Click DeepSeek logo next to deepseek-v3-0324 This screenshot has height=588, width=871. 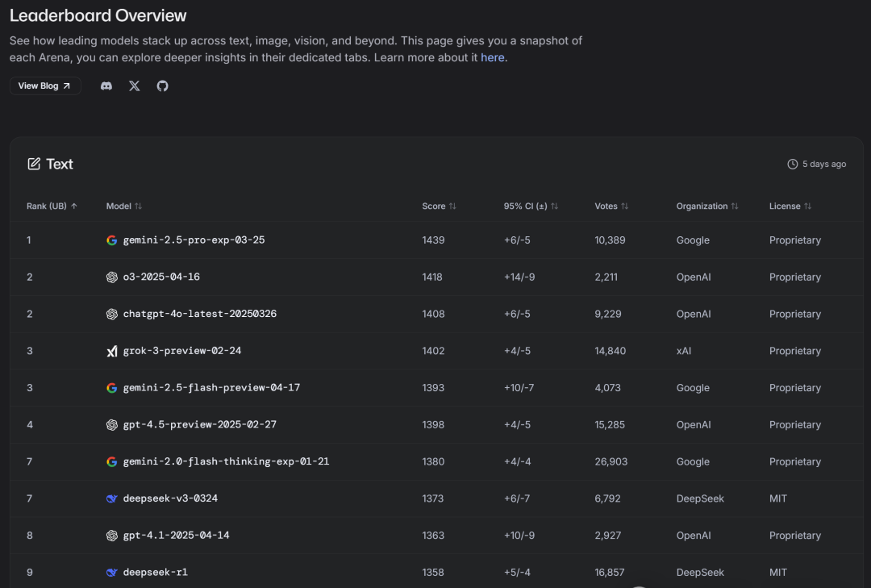(111, 498)
